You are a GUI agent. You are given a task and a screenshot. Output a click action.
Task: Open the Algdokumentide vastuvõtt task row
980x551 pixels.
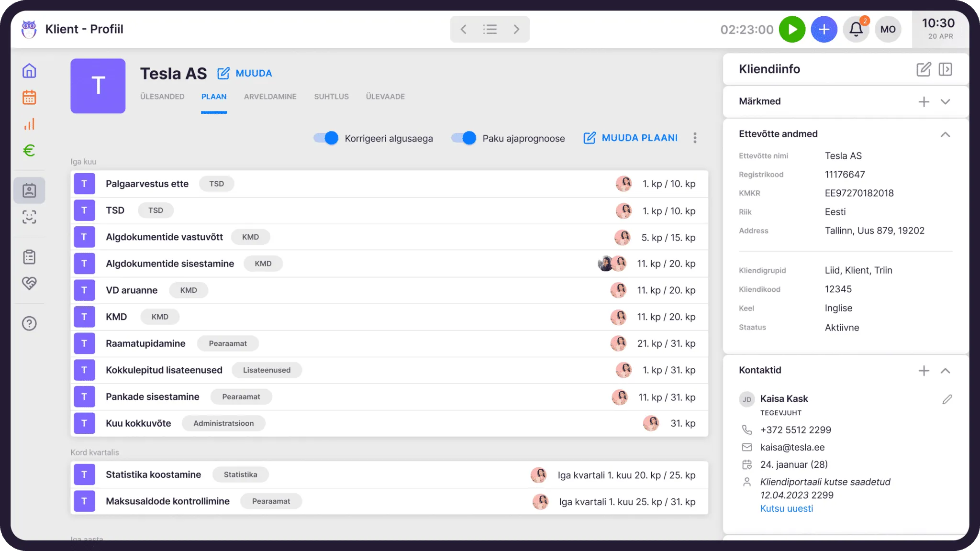(390, 237)
